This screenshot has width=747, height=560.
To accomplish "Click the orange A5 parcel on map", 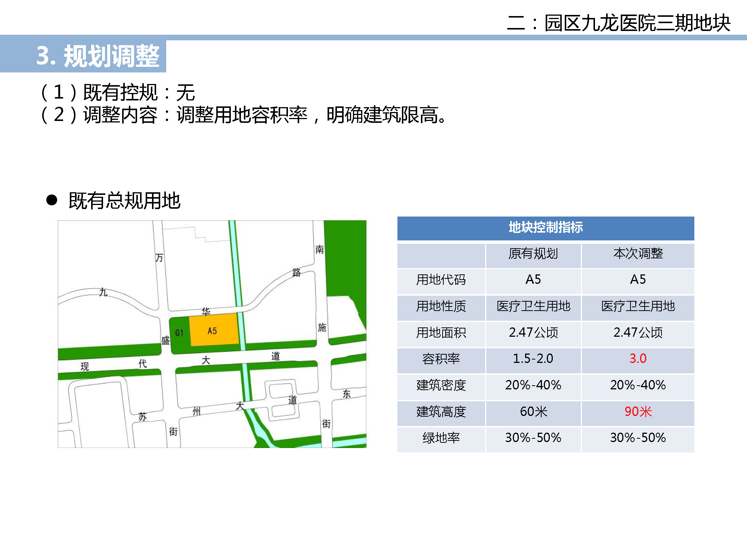I will [x=214, y=330].
